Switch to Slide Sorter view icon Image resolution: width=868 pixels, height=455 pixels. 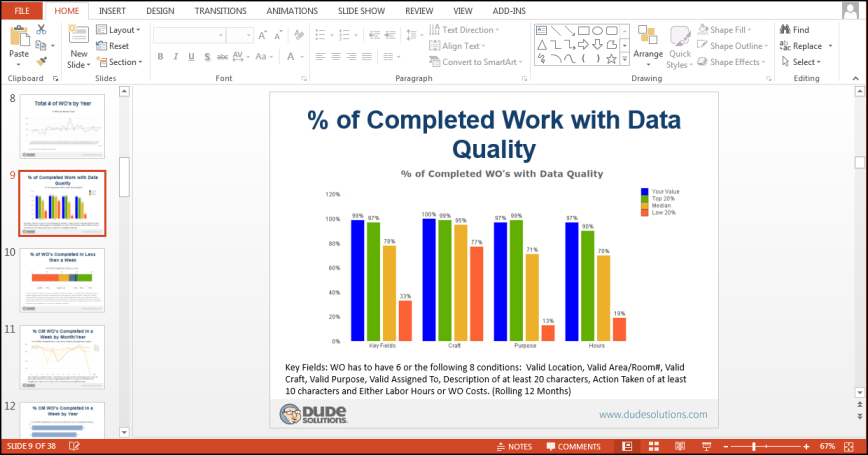click(654, 446)
